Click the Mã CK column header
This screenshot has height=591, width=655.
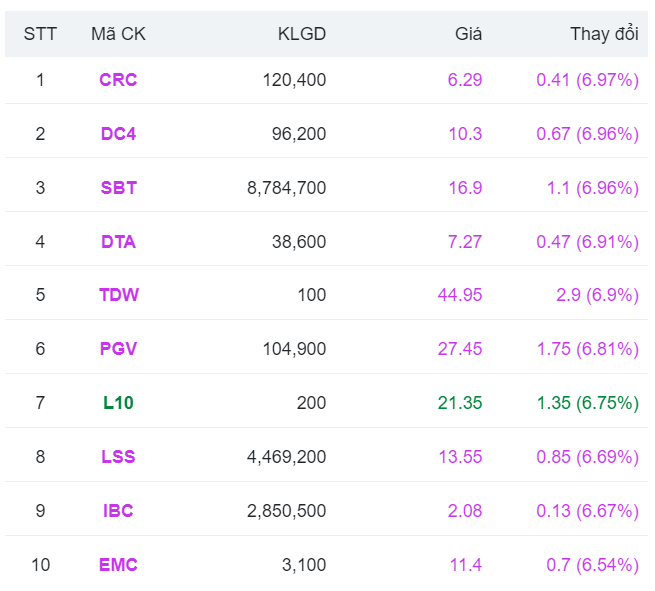118,34
